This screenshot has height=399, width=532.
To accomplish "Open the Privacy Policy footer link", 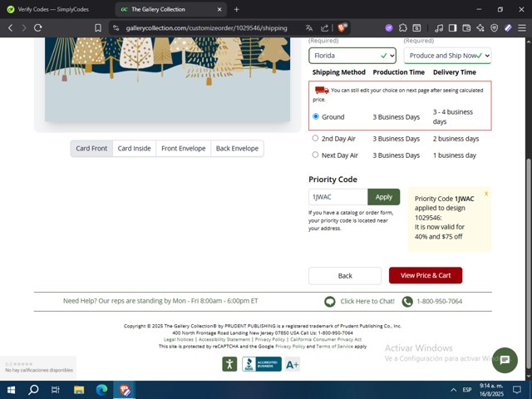I will [x=270, y=339].
